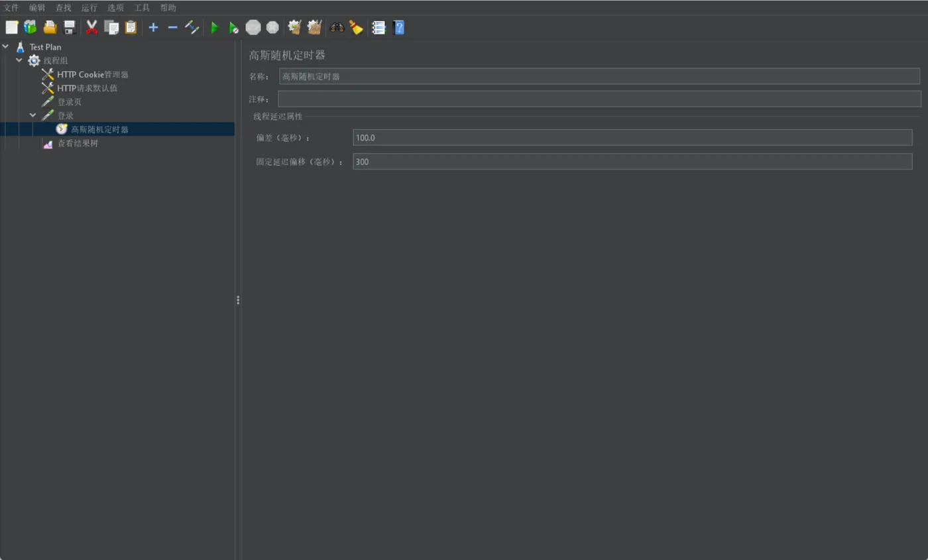Click the New test plan icon

(12, 27)
